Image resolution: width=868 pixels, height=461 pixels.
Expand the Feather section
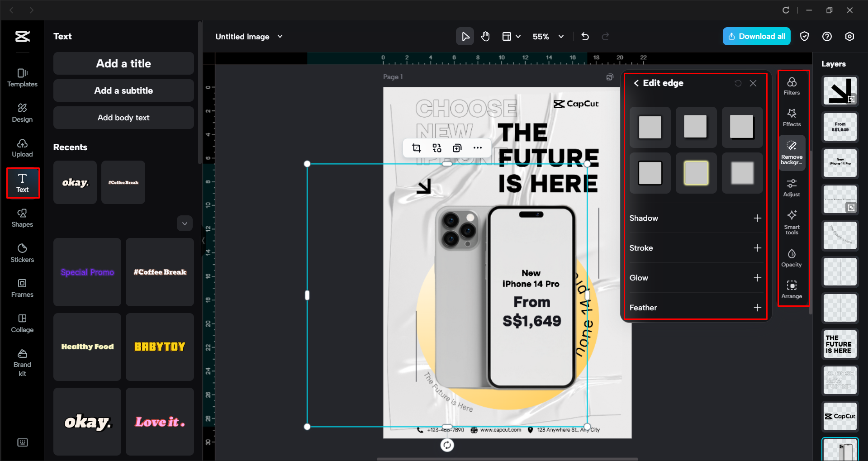pos(758,308)
